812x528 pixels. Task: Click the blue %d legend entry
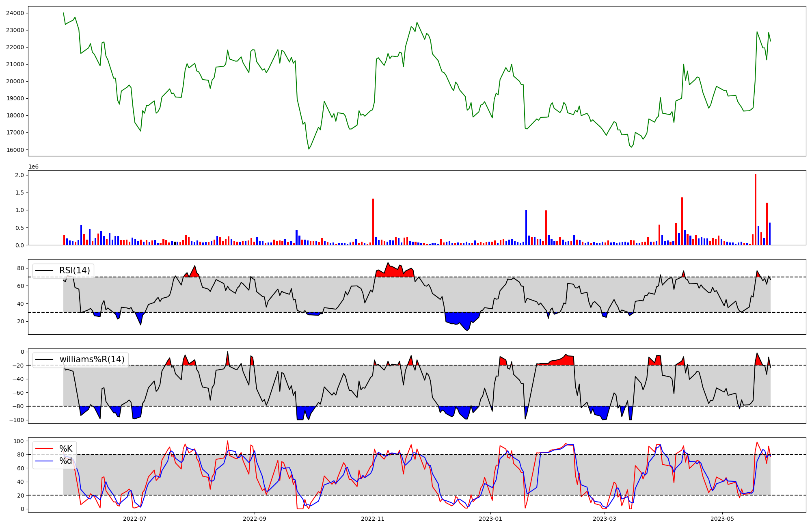pos(65,461)
